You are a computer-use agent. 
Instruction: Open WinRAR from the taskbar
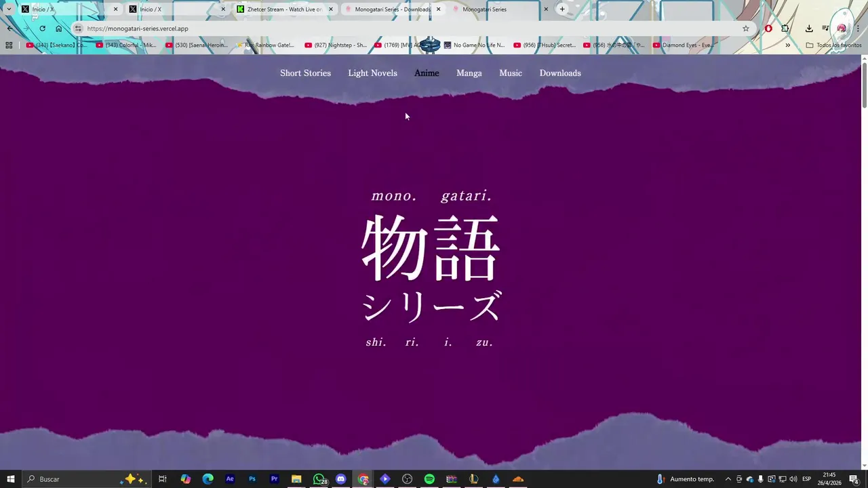[452, 479]
